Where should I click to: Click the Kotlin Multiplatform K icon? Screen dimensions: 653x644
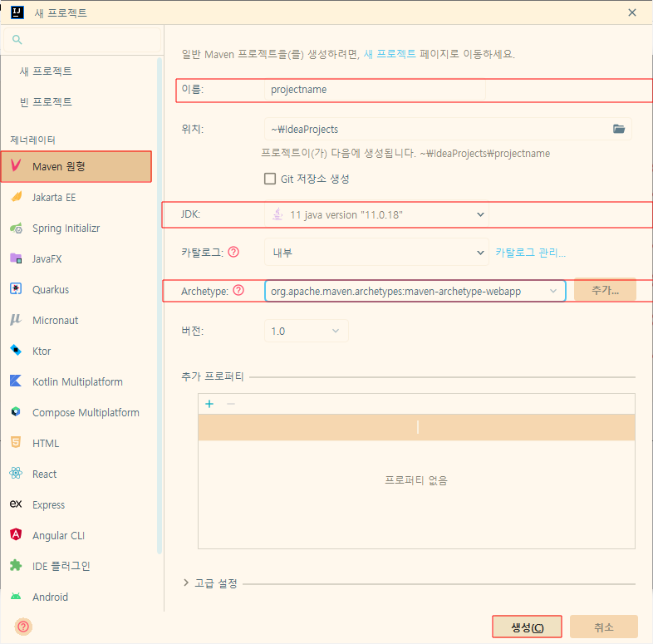[x=16, y=381]
